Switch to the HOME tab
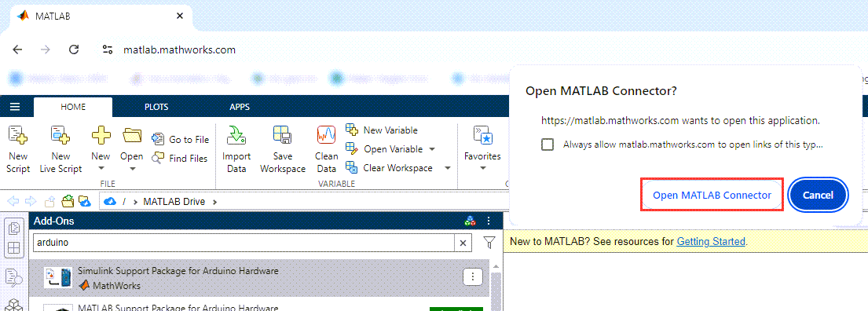The width and height of the screenshot is (868, 311). point(73,107)
